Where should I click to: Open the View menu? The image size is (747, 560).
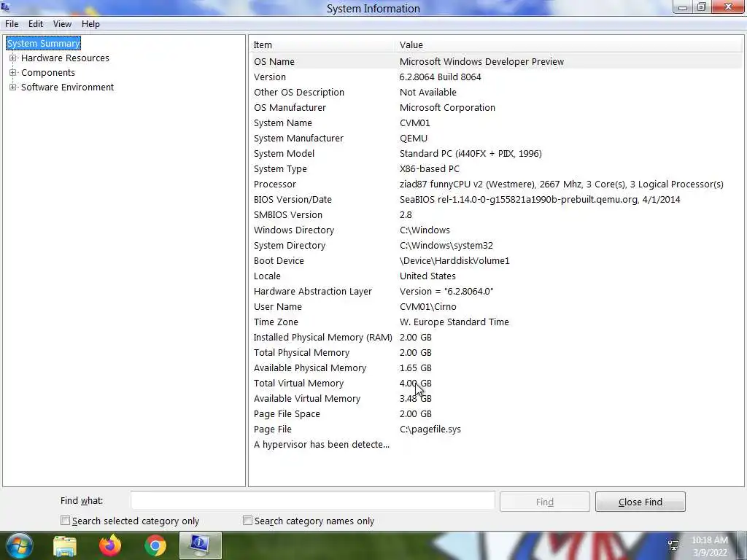pos(62,24)
